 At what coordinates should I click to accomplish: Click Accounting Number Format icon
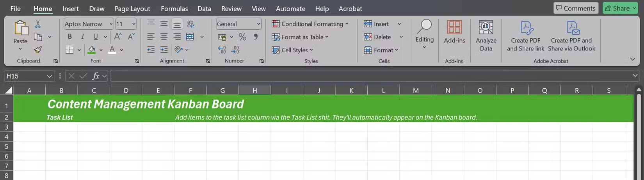coord(222,37)
